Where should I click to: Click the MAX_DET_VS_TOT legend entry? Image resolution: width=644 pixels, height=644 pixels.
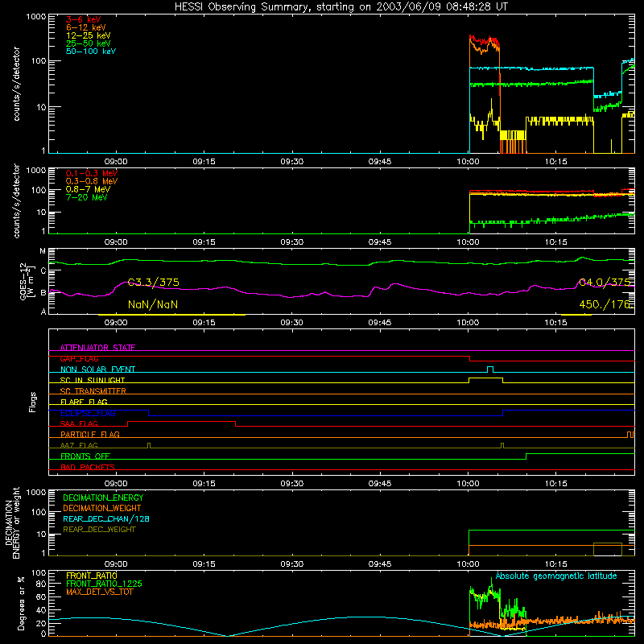click(99, 592)
